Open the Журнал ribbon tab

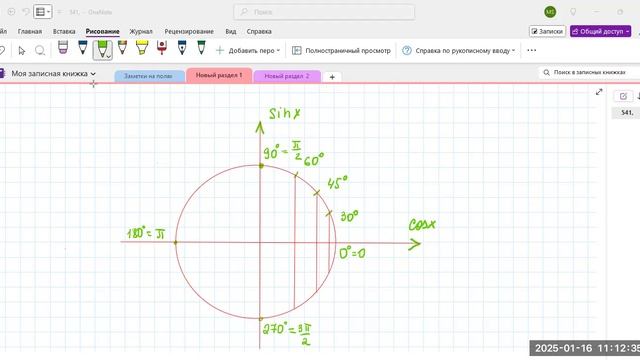[141, 31]
